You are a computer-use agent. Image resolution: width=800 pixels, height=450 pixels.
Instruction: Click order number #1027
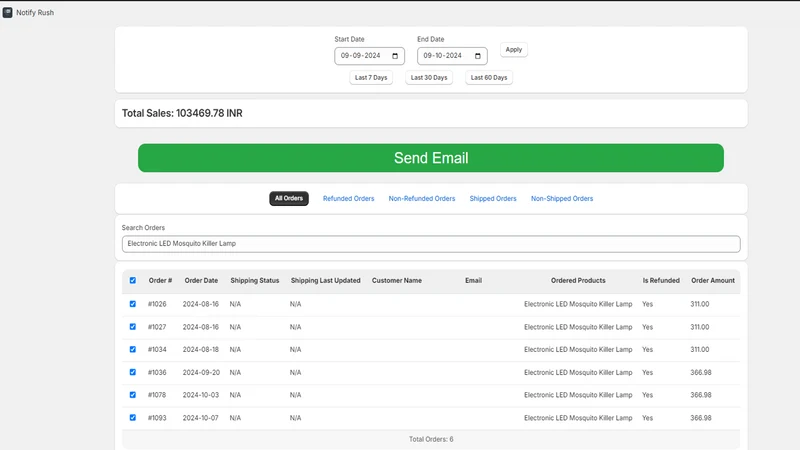coord(157,327)
